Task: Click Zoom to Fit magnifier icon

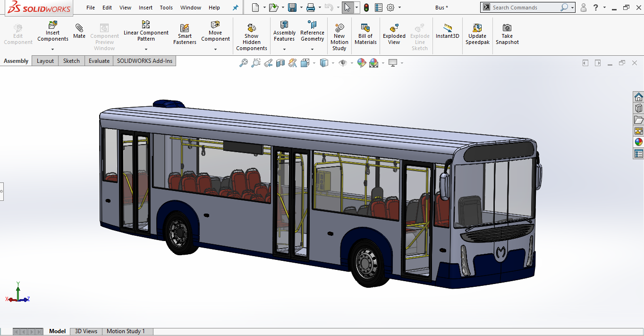Action: pyautogui.click(x=244, y=63)
